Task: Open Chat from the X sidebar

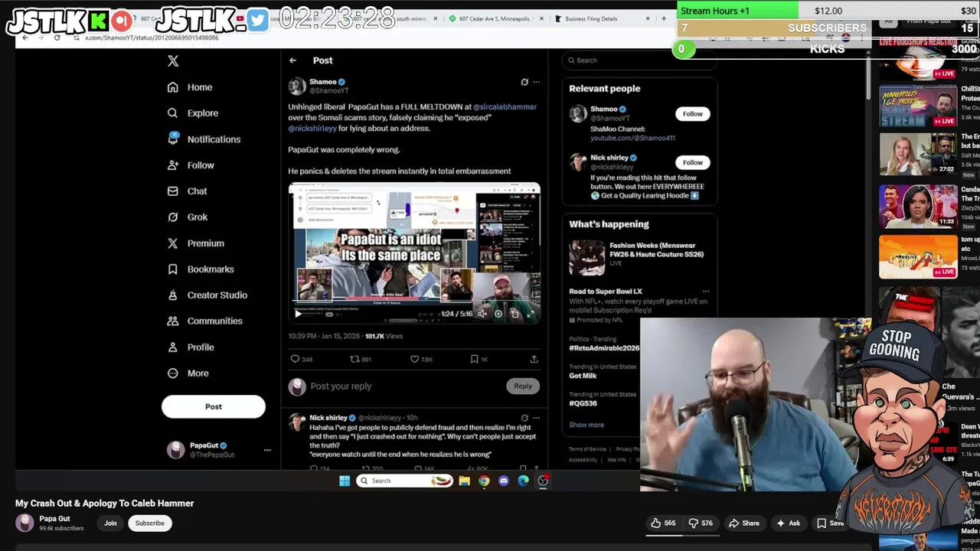Action: (188, 191)
